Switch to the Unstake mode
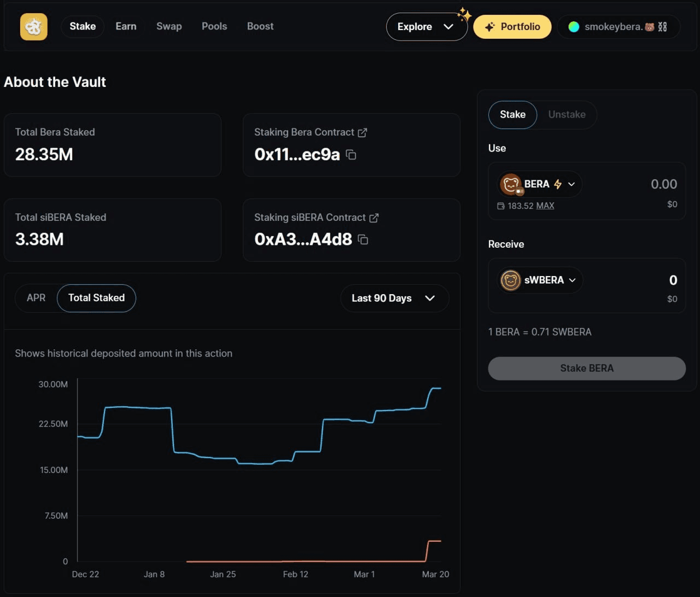700x597 pixels. tap(567, 115)
